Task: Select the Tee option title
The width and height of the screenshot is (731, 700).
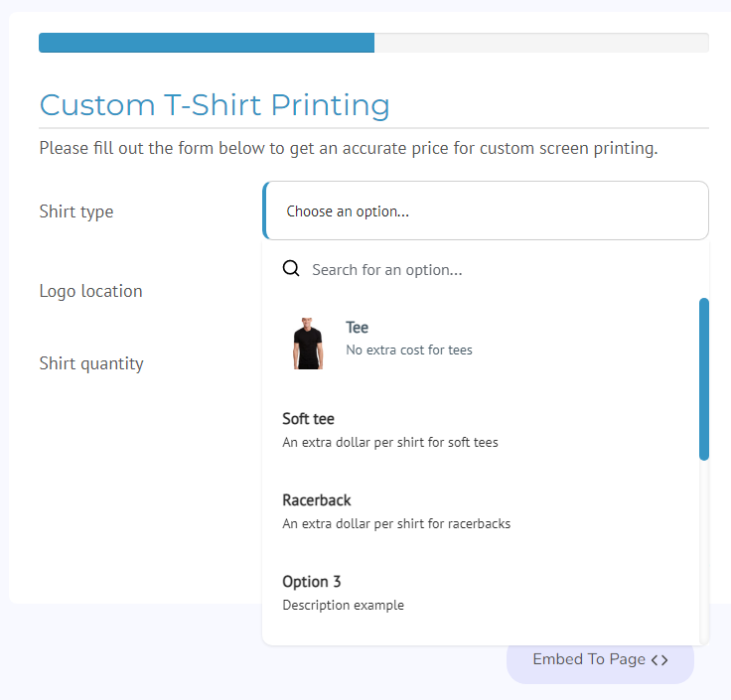Action: coord(357,328)
